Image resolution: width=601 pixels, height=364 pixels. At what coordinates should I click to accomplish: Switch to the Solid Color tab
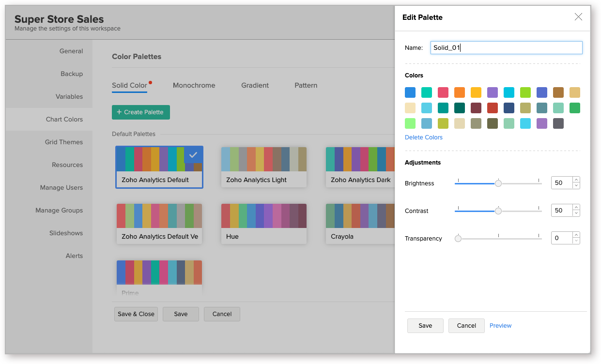129,85
